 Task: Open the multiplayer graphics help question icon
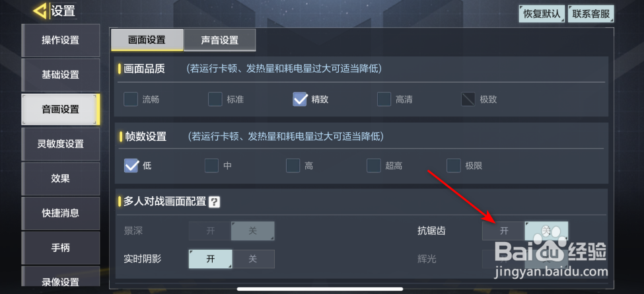tap(215, 202)
